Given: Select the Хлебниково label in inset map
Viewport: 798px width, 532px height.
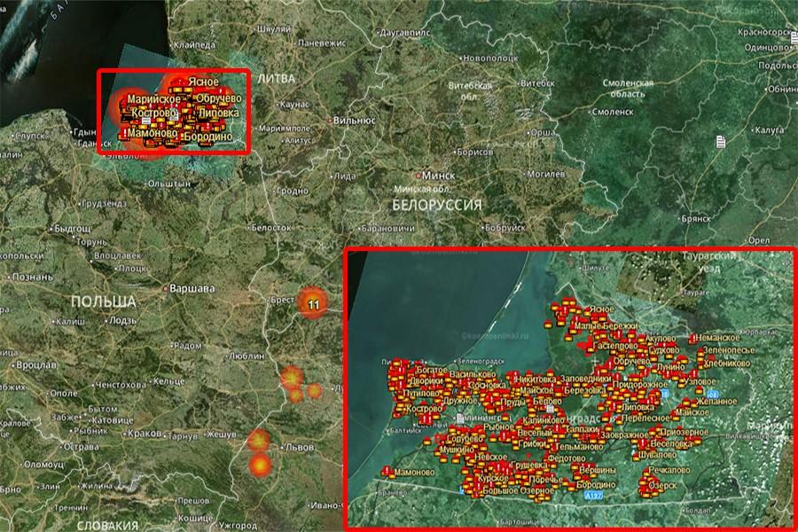Looking at the screenshot, I should tap(727, 363).
